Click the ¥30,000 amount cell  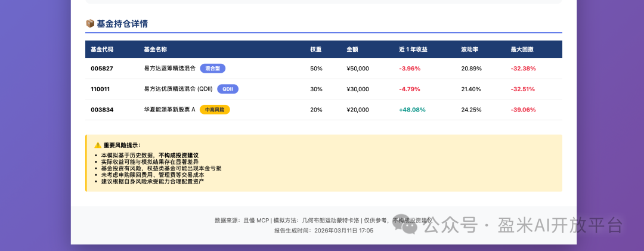coord(358,89)
